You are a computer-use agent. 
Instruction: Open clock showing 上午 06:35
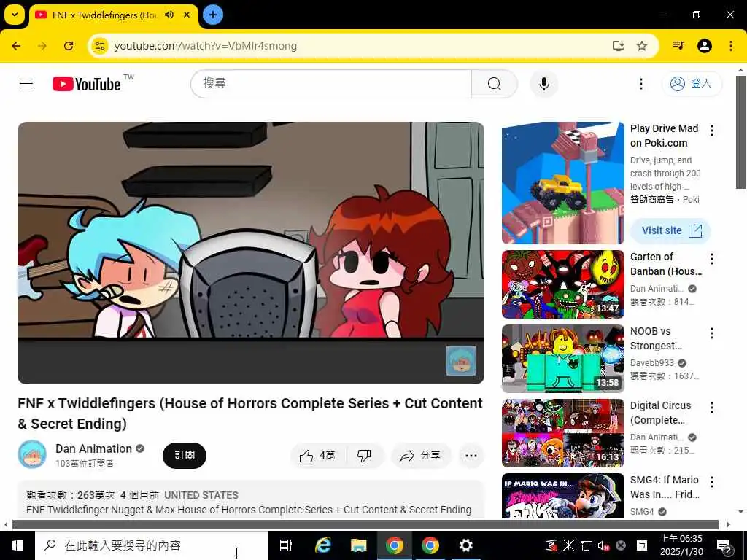point(681,545)
